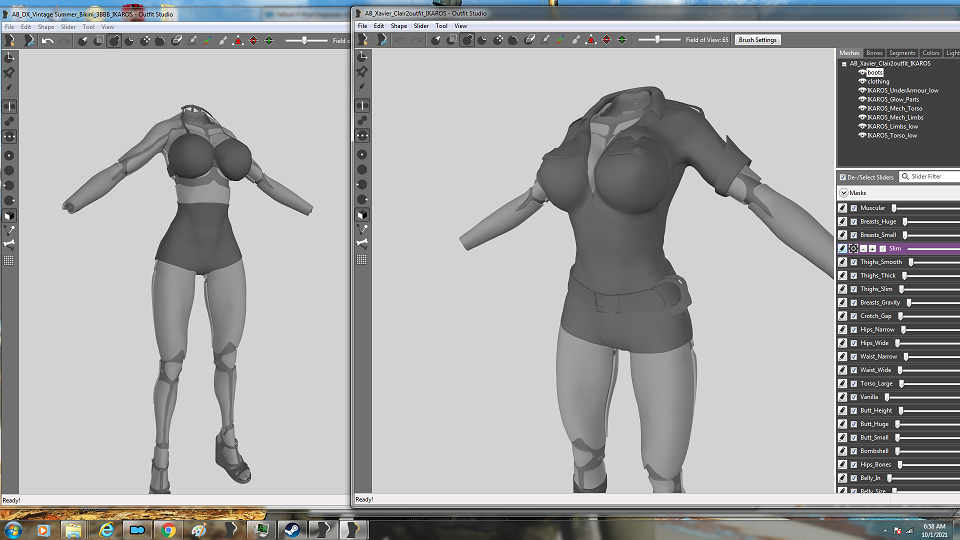Pick Weight paint brush in Xavier window
960x540 pixels.
545,40
